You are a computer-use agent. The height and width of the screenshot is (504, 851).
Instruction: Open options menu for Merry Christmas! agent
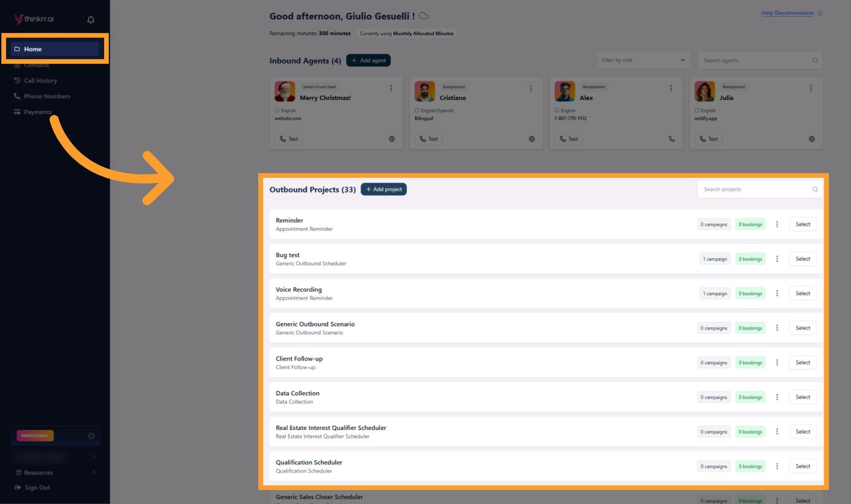pos(391,88)
